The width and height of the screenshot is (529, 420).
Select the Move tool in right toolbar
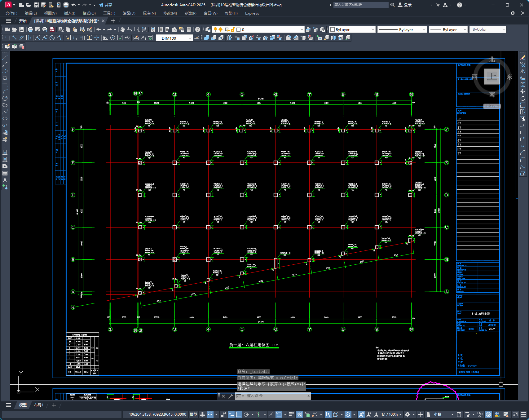(523, 91)
